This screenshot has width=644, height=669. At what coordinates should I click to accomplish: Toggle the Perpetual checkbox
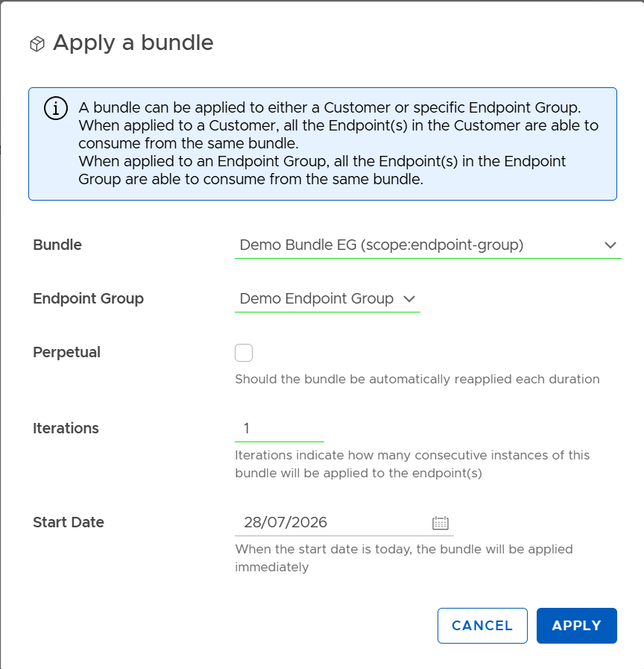pyautogui.click(x=244, y=353)
